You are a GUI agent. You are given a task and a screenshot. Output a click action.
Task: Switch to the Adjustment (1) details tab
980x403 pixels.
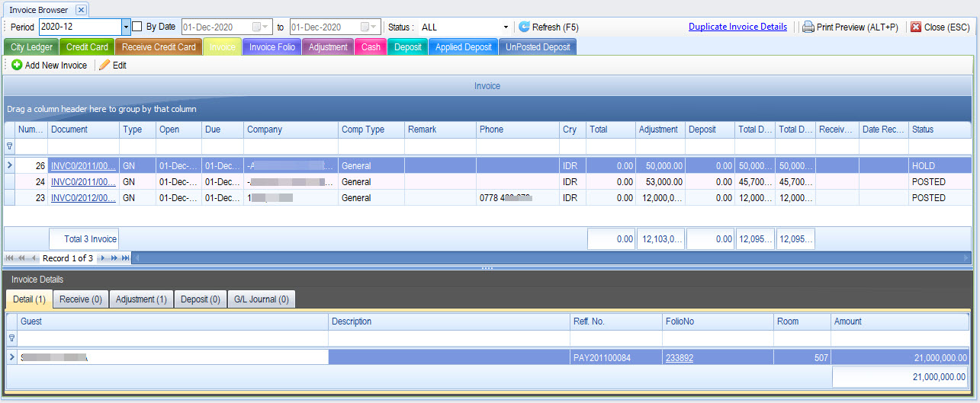(x=141, y=299)
